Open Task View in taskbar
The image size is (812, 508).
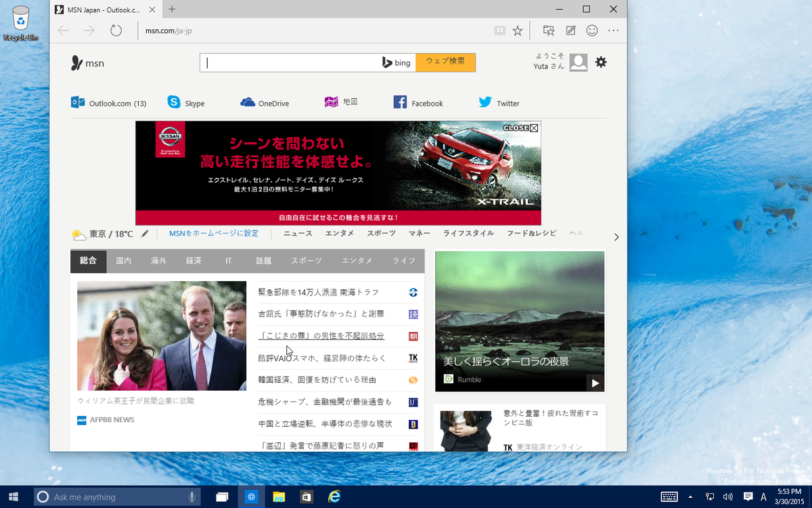click(222, 497)
